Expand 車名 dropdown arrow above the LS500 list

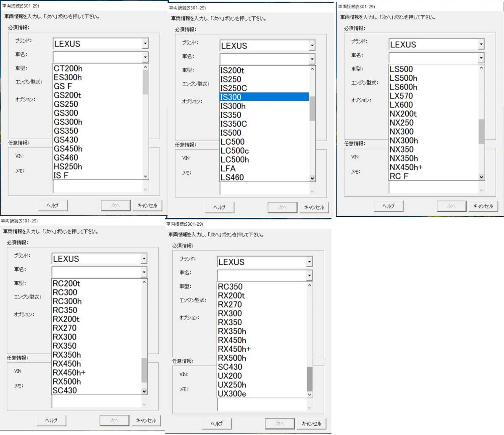pos(481,58)
